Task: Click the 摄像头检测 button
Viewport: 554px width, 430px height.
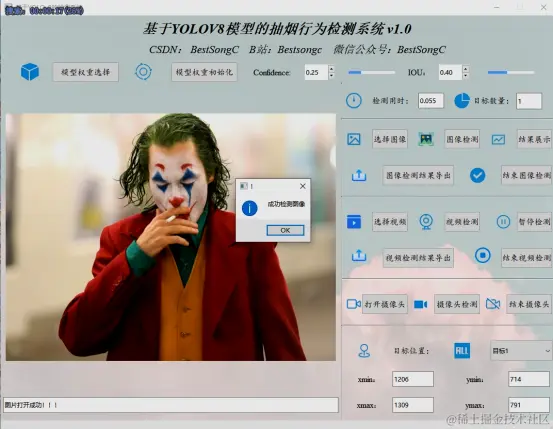Action: (x=457, y=304)
